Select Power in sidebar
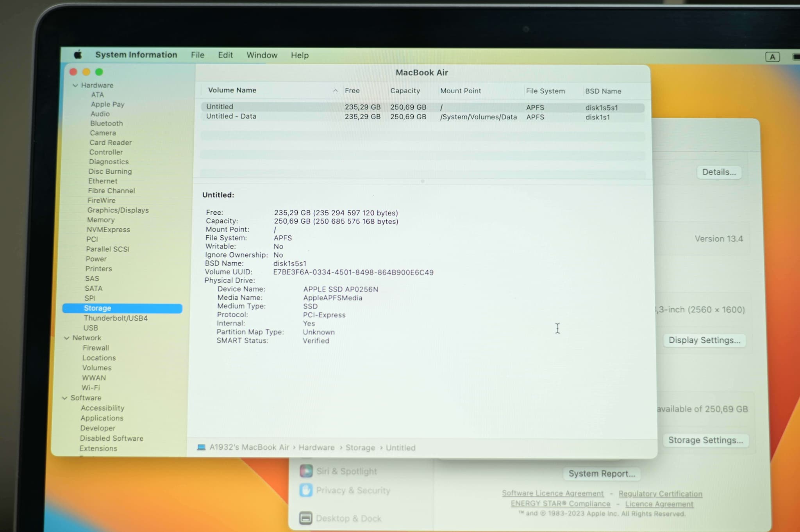 pos(96,259)
